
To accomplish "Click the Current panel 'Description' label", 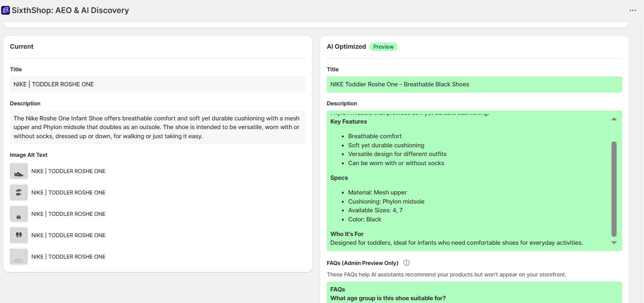I will coord(25,103).
